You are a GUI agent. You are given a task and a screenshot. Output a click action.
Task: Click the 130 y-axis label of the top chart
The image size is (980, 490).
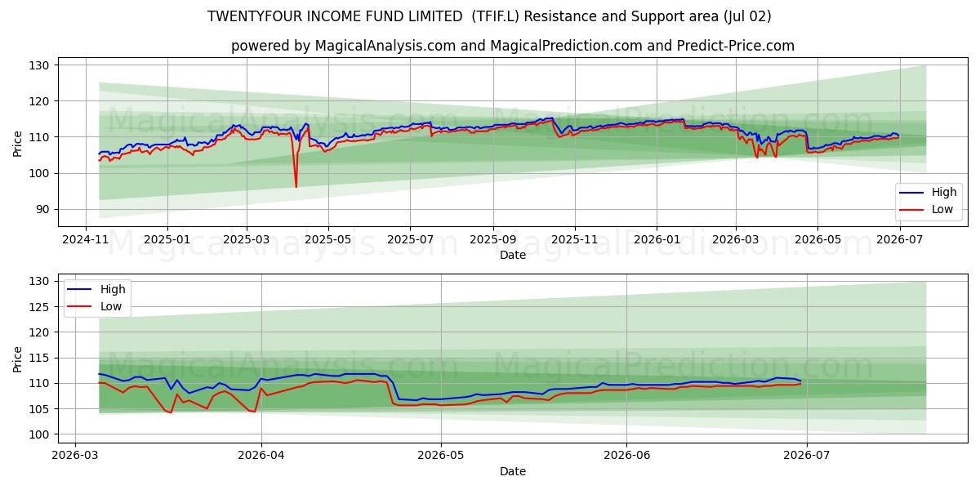point(40,65)
